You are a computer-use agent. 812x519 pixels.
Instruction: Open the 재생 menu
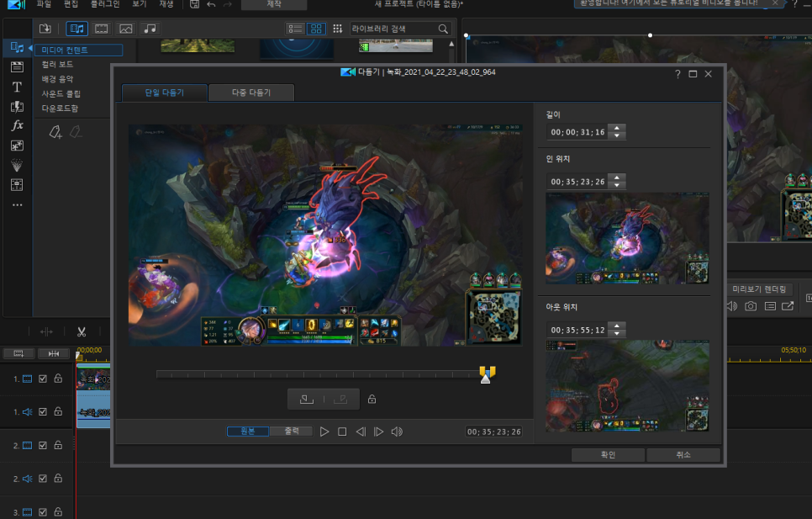[166, 4]
